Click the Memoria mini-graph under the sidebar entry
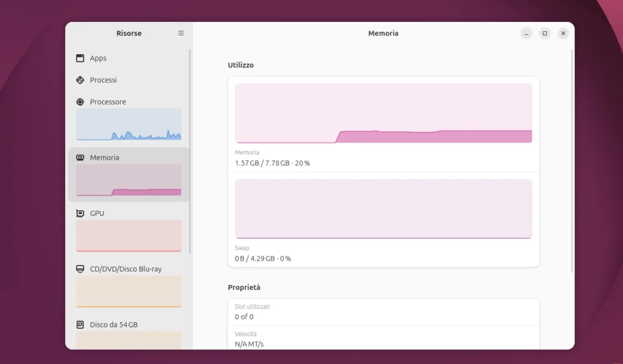 (x=128, y=179)
